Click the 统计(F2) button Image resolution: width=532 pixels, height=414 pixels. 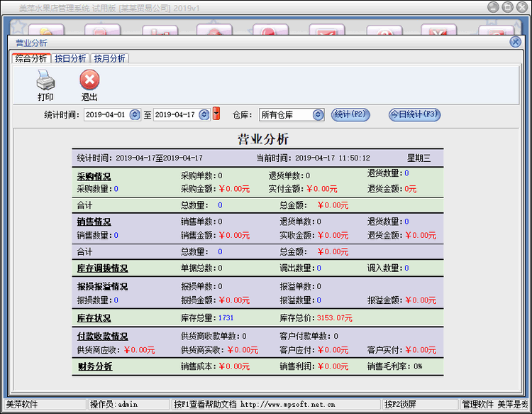click(350, 114)
